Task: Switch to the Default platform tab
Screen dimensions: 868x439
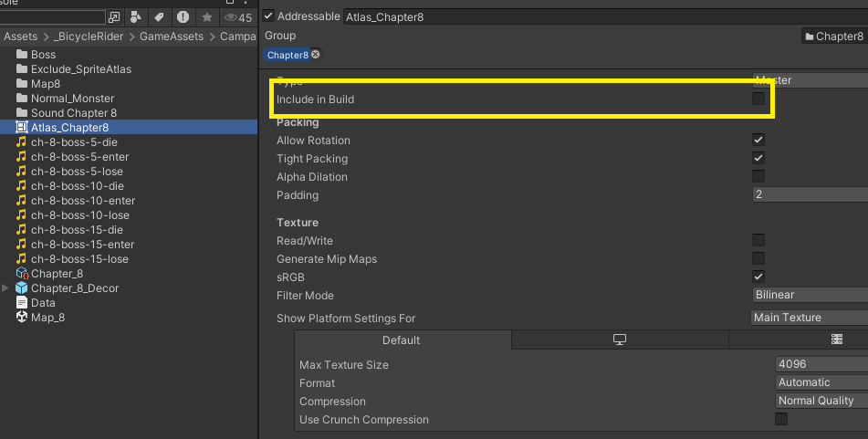Action: pos(403,340)
